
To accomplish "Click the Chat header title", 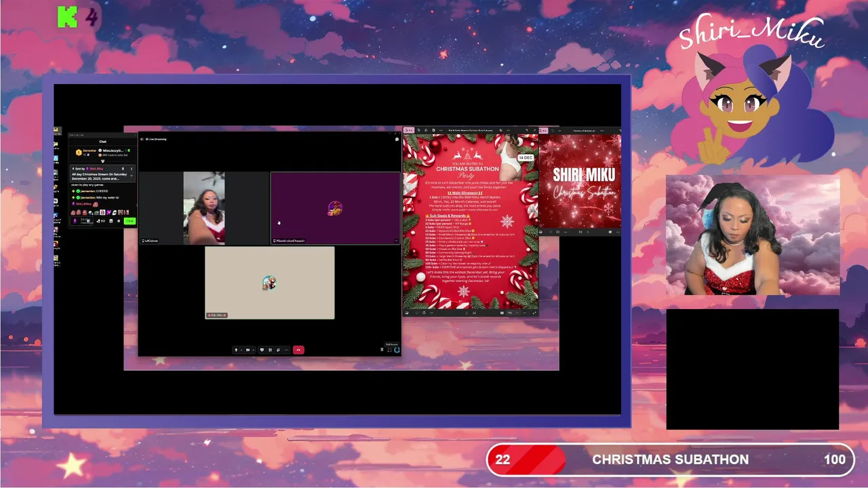I will pos(102,142).
